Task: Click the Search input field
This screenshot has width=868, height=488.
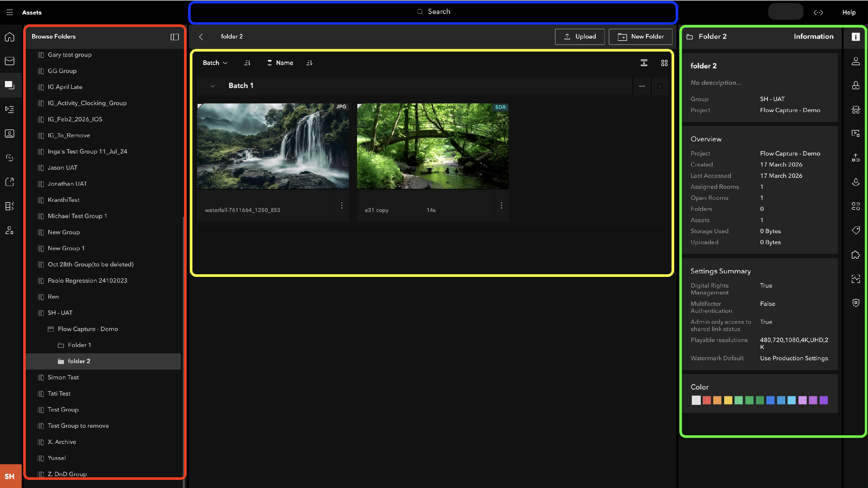Action: point(433,12)
